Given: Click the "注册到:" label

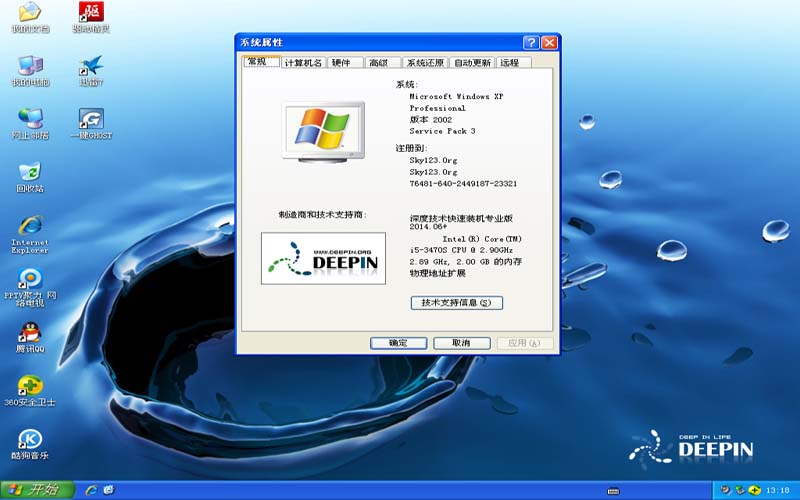Looking at the screenshot, I should click(411, 148).
